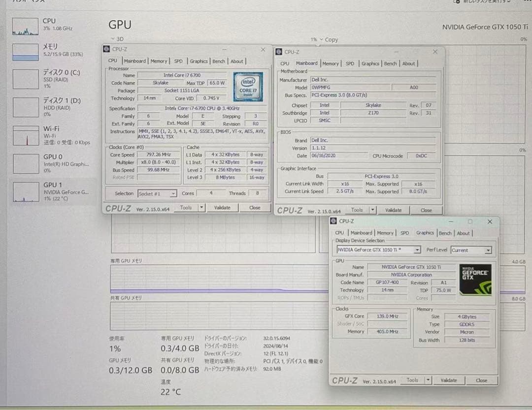The image size is (532, 410).
Task: Click the Intel Core i7 badge in CPU-Z
Action: (x=248, y=87)
